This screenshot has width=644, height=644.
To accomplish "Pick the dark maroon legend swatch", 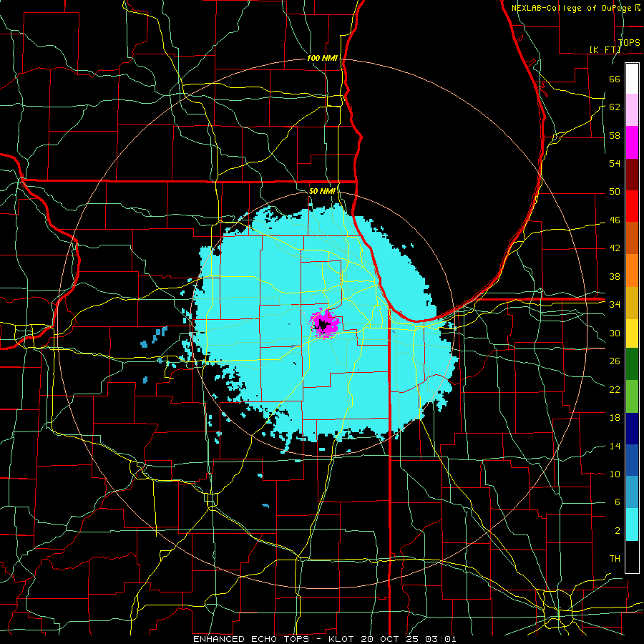I will [632, 175].
